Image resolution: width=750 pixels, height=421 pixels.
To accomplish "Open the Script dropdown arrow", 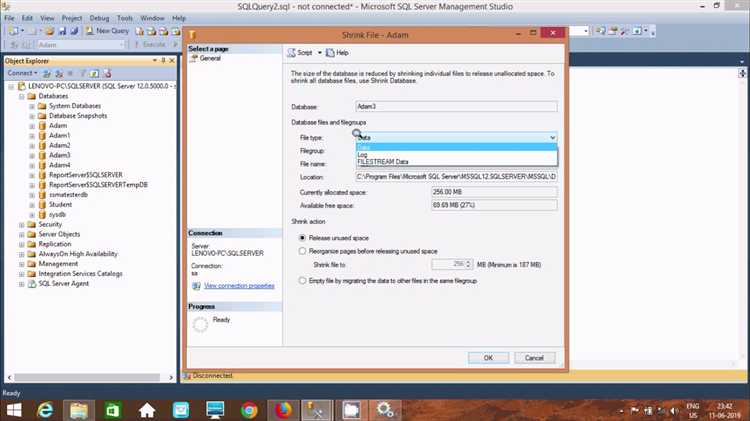I will click(320, 53).
